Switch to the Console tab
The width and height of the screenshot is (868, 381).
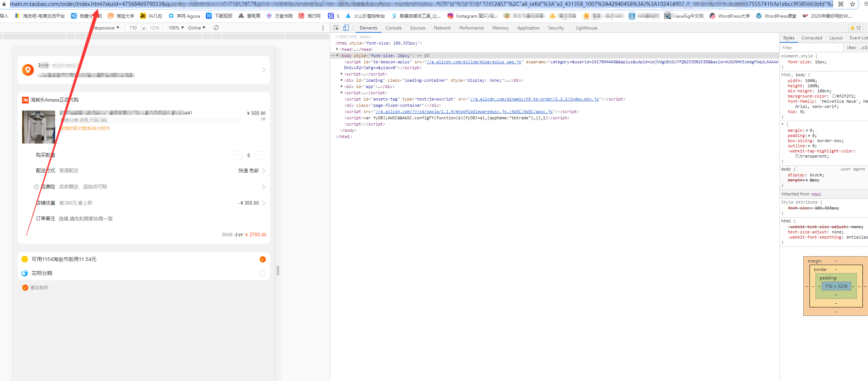click(x=393, y=28)
